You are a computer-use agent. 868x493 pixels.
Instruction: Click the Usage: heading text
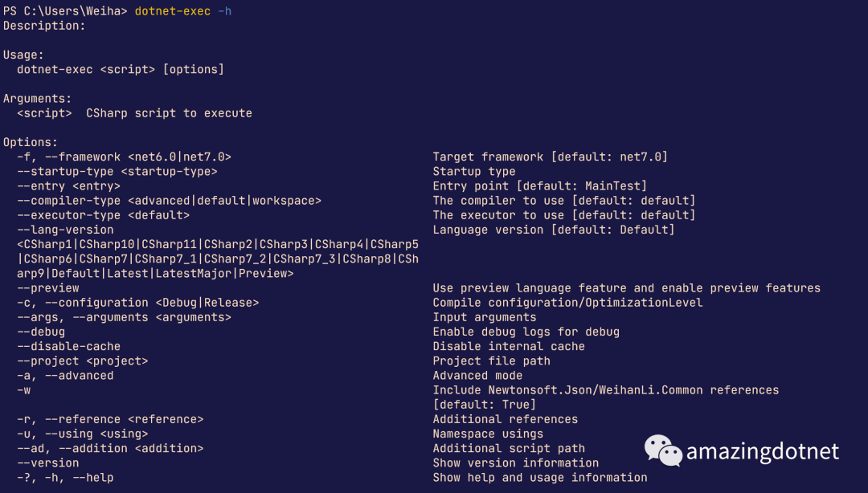pos(23,55)
